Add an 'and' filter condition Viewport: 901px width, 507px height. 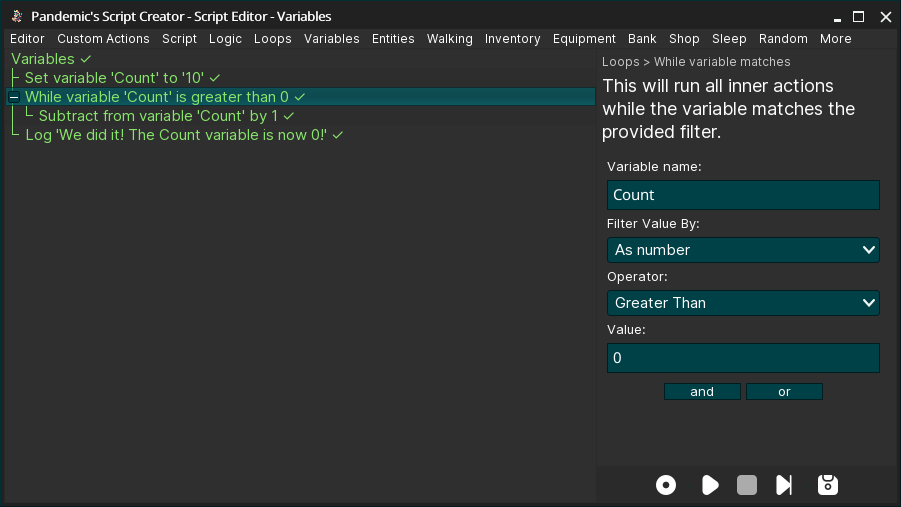click(x=702, y=391)
